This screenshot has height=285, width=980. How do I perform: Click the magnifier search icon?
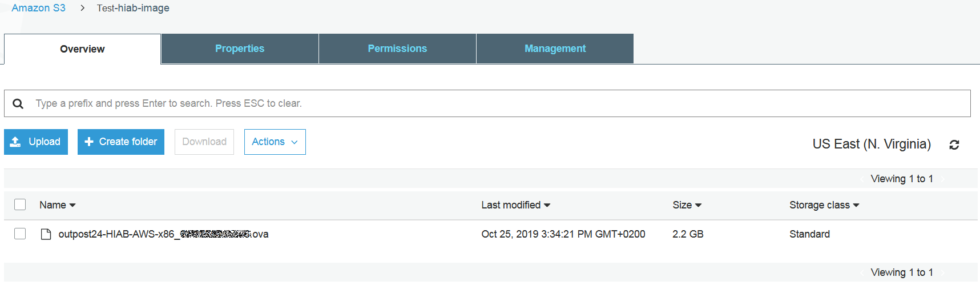18,103
